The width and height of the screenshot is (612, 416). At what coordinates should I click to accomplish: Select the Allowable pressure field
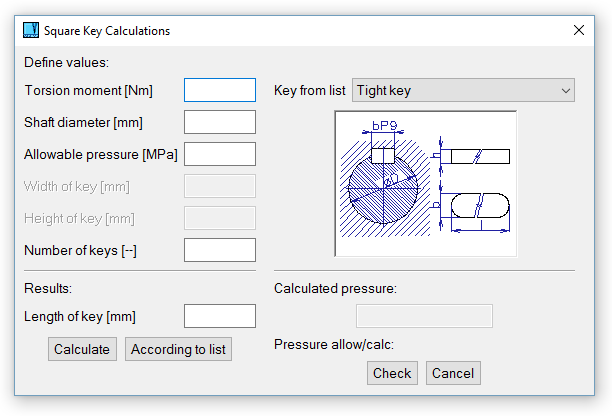[220, 154]
